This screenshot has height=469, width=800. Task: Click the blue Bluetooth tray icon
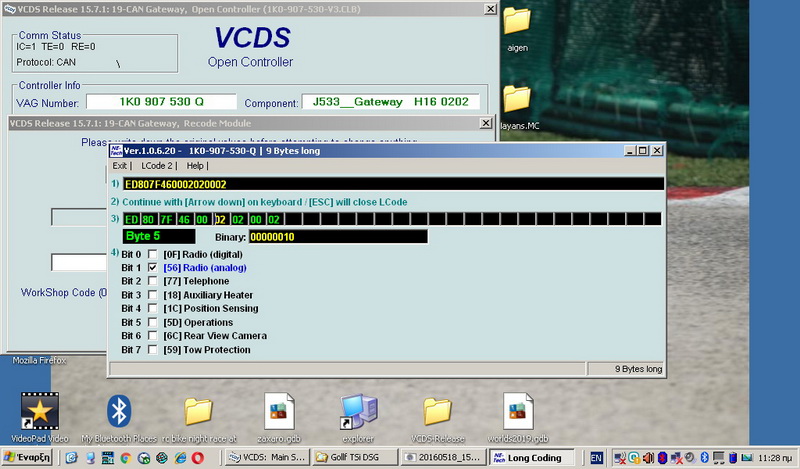(x=705, y=458)
